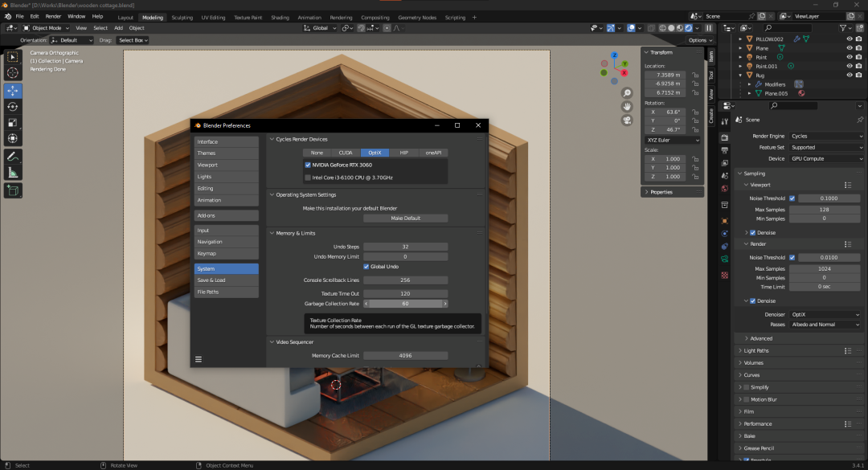The height and width of the screenshot is (470, 868).
Task: Collapse the Memory & Limits section
Action: coord(296,233)
